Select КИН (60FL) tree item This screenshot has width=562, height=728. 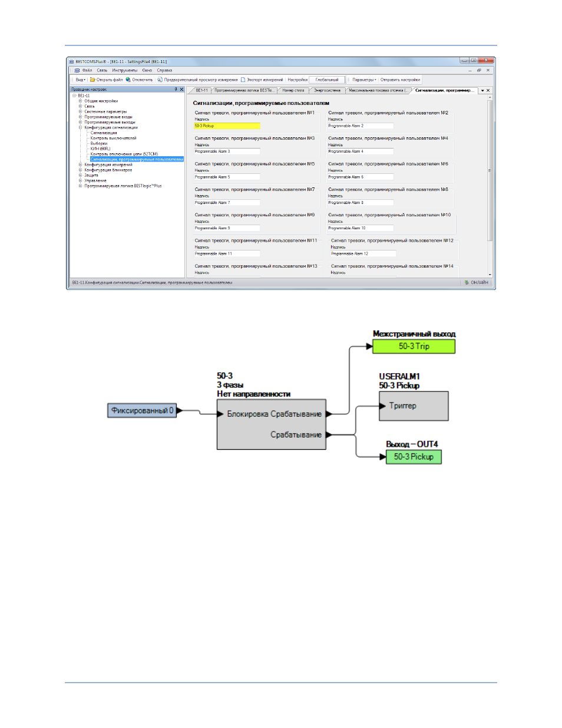pyautogui.click(x=100, y=149)
